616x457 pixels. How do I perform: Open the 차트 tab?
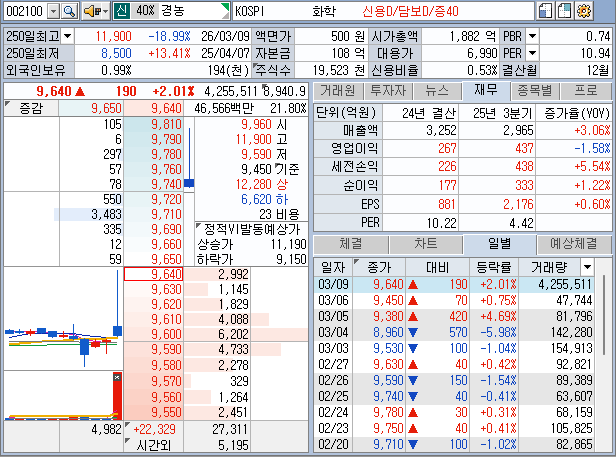pyautogui.click(x=425, y=244)
